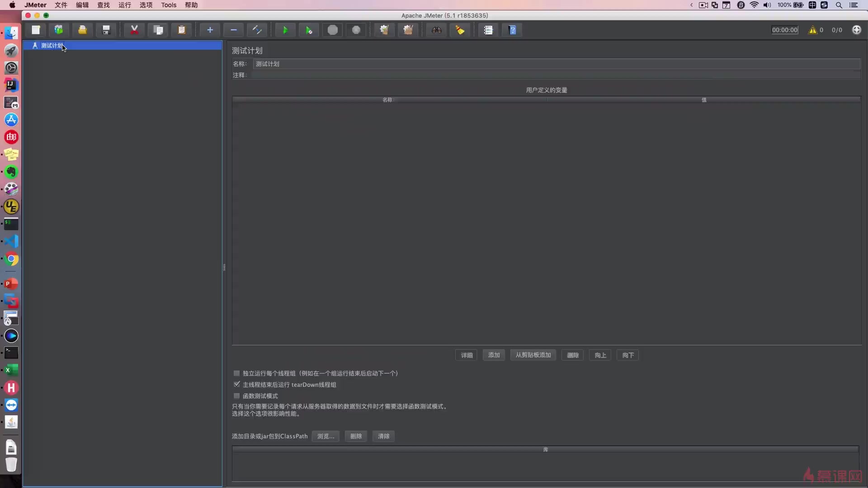868x488 pixels.
Task: Open Help with the question mark icon
Action: (512, 30)
